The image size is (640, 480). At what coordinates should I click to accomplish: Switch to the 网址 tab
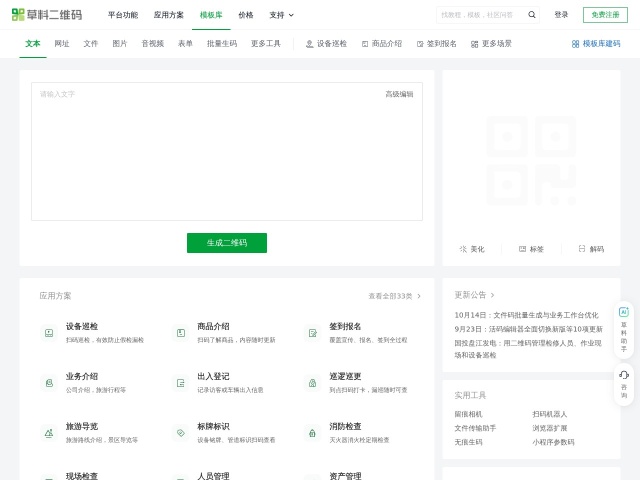pyautogui.click(x=62, y=43)
